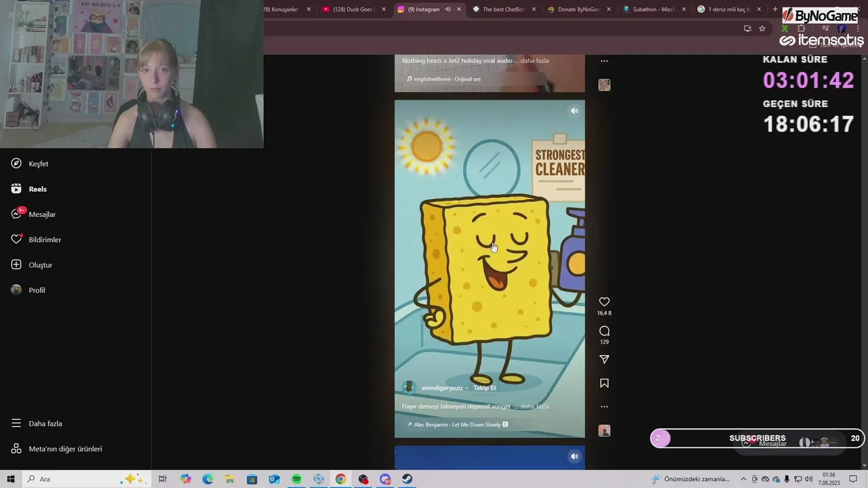Open the evindigeryuzu profile link
Screen dimensions: 868x488
pyautogui.click(x=441, y=388)
